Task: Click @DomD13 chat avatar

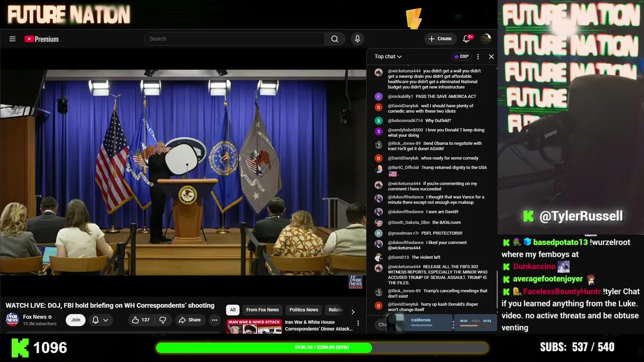Action: (378, 257)
